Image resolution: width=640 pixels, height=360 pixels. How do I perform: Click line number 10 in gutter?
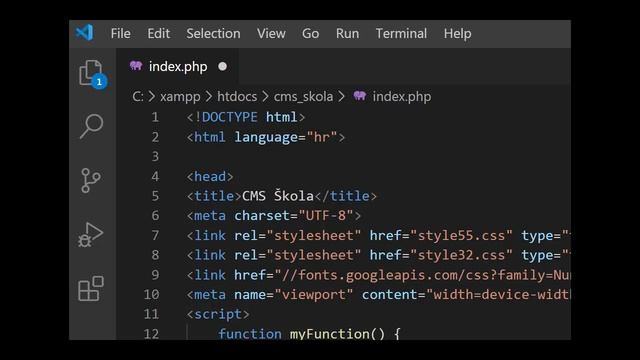pos(151,295)
